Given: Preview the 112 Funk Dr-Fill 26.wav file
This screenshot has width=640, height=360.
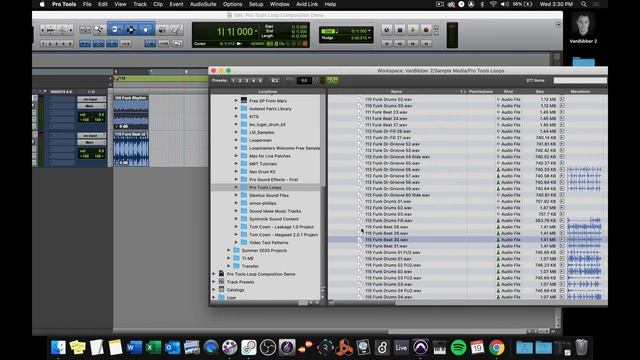Looking at the screenshot, I should click(562, 131).
